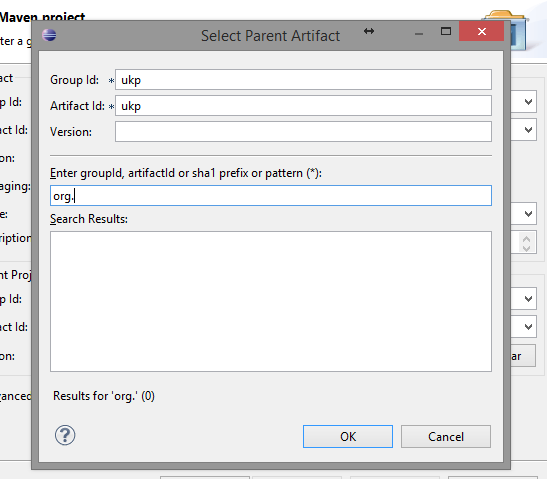
Task: Click inside the Search Results list
Action: point(271,301)
